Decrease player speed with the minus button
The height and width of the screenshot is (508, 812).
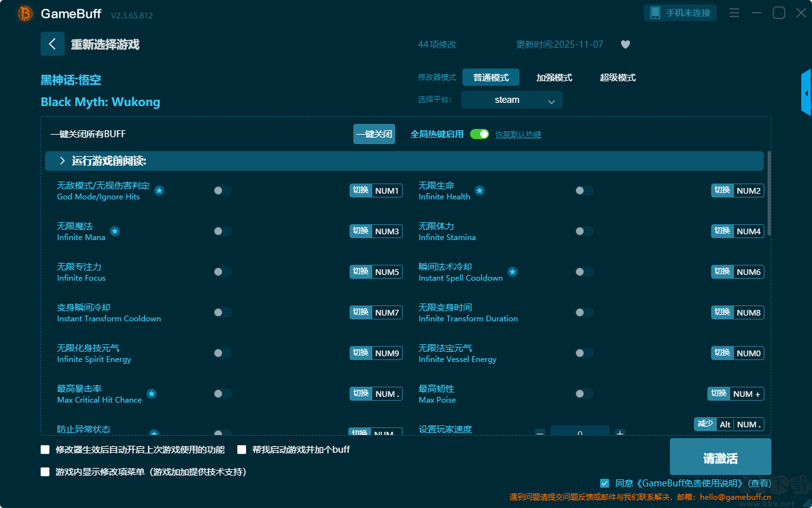(540, 433)
